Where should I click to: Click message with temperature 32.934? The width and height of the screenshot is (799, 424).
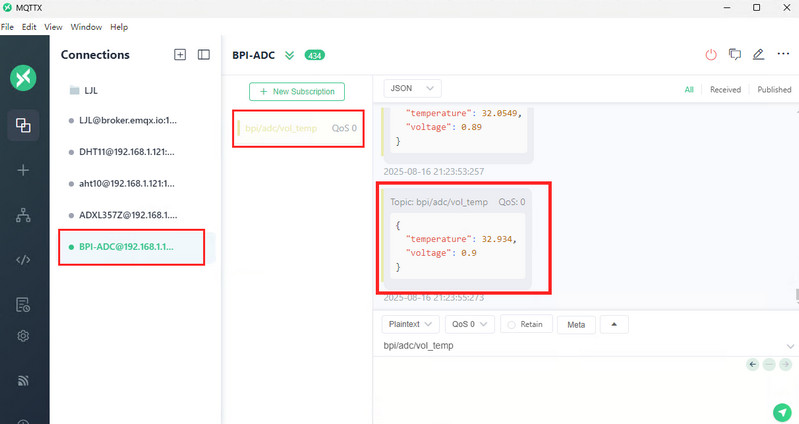click(456, 238)
